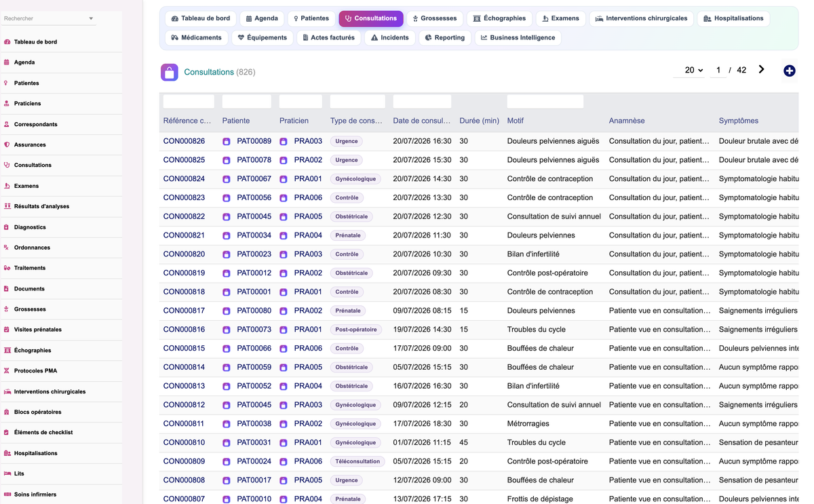Click the Agenda calendar icon in sidebar
Screen dimensions: 814x504
coord(7,62)
